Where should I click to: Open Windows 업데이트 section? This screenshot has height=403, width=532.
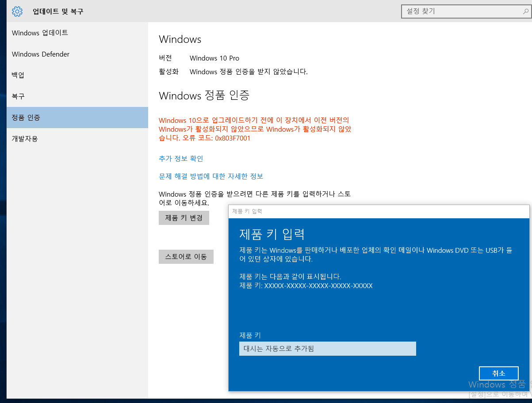pos(77,33)
